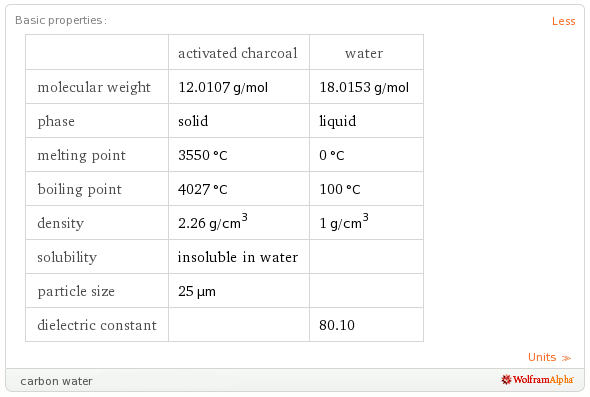Click the WolframAlpha logo
The width and height of the screenshot is (590, 397).
pyautogui.click(x=537, y=380)
